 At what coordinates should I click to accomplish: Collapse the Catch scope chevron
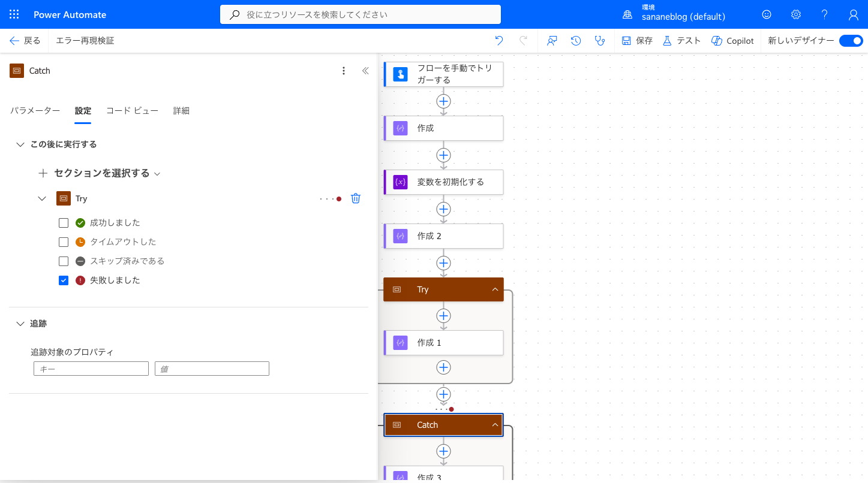(495, 425)
